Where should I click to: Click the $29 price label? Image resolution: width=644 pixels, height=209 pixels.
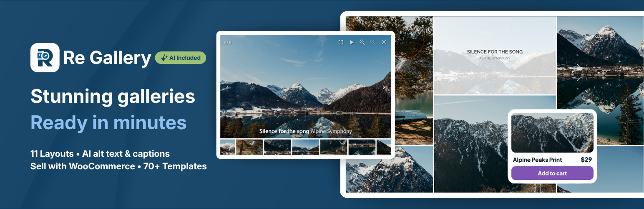tap(586, 160)
